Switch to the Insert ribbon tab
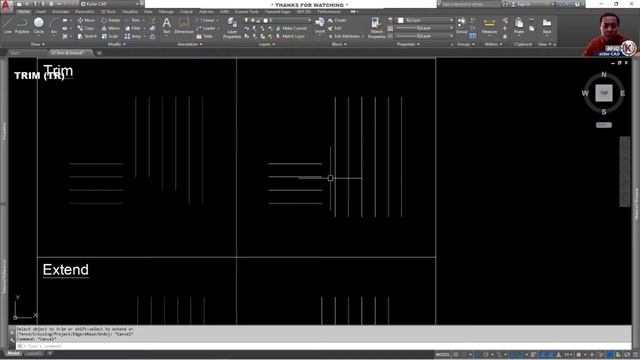 (41, 12)
